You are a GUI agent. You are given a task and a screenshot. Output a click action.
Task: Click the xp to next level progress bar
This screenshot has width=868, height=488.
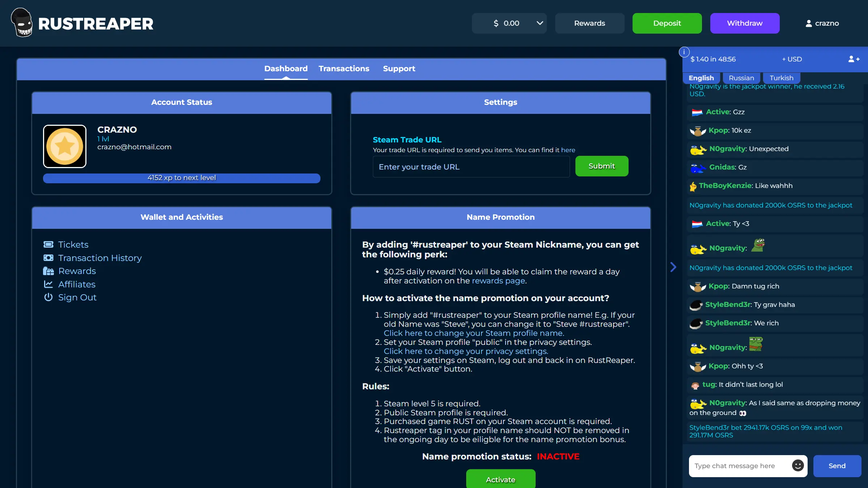(x=182, y=178)
